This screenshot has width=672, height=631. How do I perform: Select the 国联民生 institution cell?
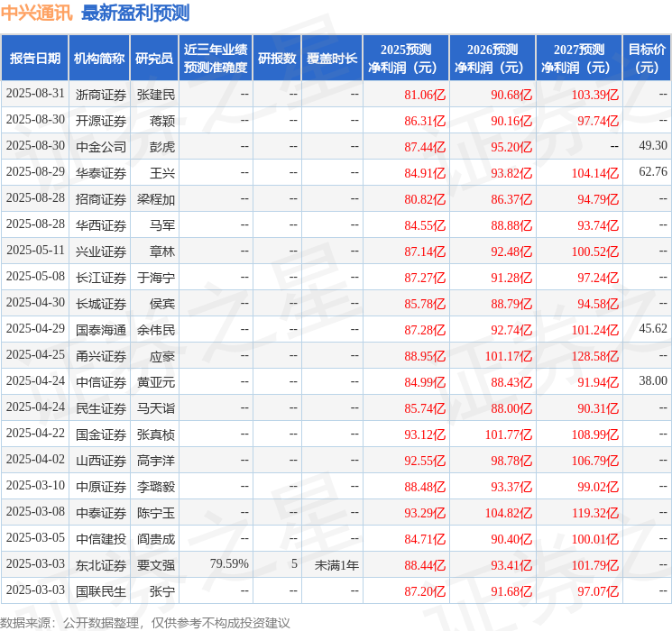click(101, 591)
